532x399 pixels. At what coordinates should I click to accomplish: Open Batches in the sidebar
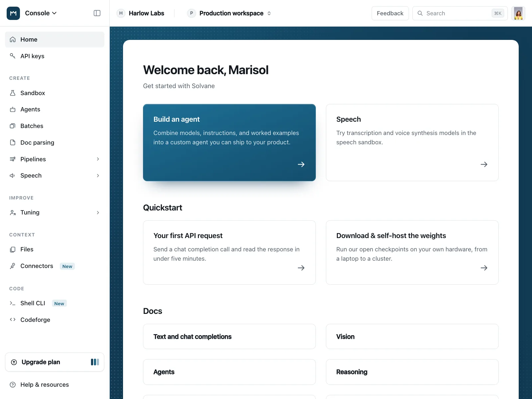click(55, 126)
